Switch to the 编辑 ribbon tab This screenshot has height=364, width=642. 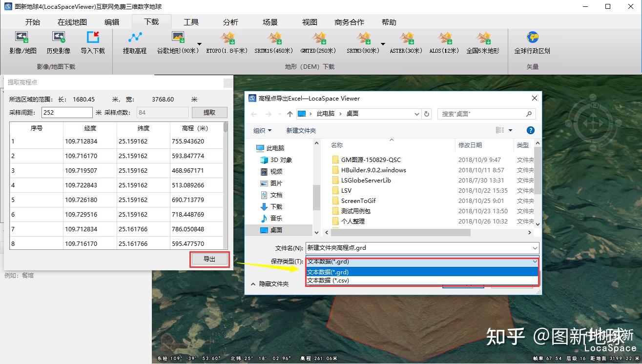pos(112,22)
